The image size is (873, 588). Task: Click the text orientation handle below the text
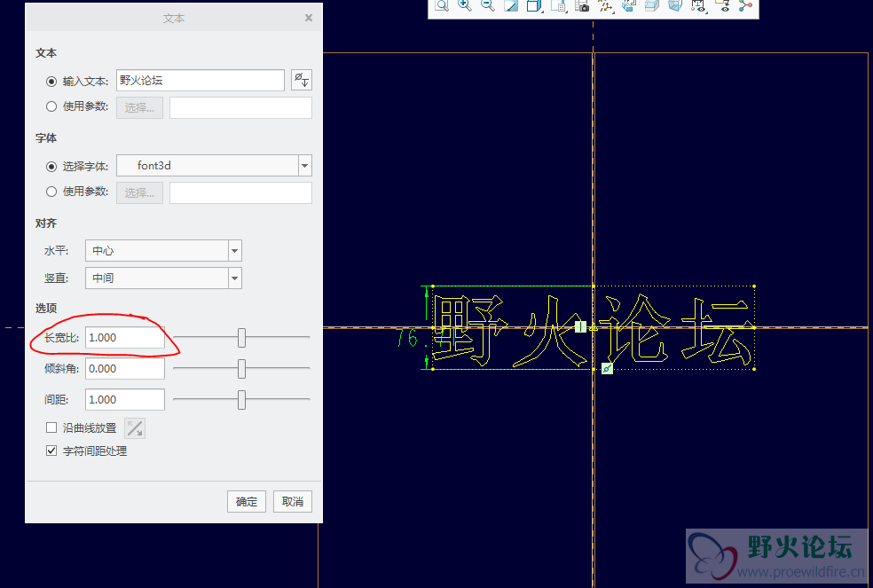pos(607,369)
